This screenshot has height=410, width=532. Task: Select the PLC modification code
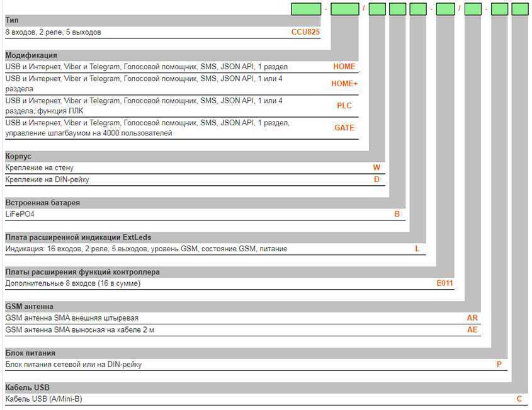click(344, 106)
